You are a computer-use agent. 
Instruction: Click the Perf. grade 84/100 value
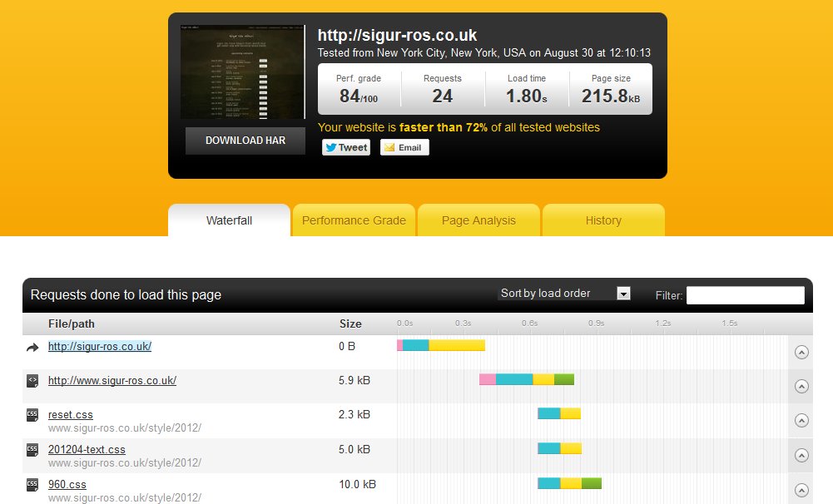(x=359, y=96)
